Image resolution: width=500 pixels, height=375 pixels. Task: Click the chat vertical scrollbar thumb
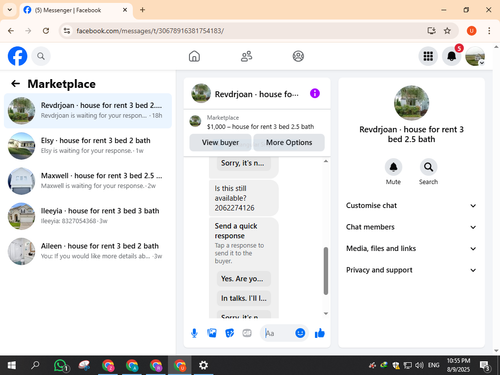click(x=326, y=271)
